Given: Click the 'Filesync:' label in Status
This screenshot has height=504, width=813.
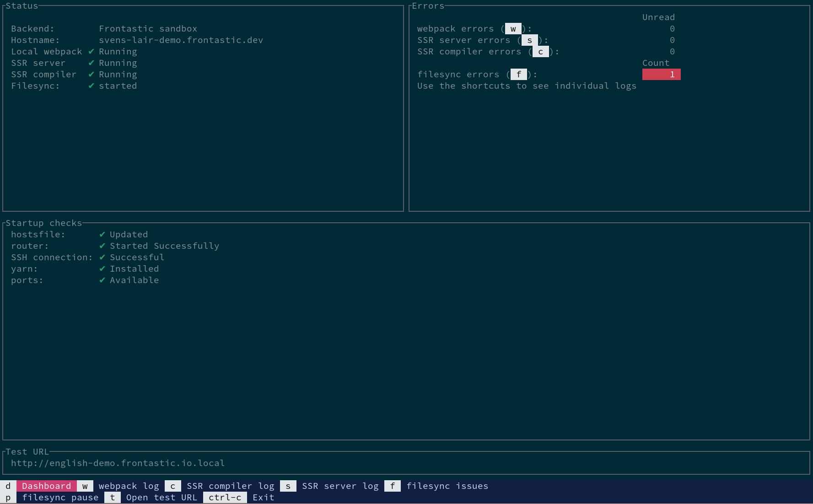Looking at the screenshot, I should coord(36,86).
